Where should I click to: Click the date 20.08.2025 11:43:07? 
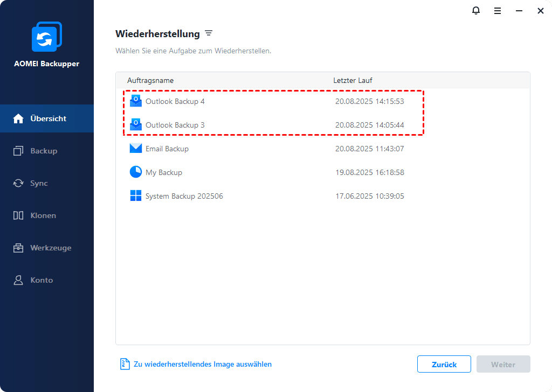(x=370, y=149)
